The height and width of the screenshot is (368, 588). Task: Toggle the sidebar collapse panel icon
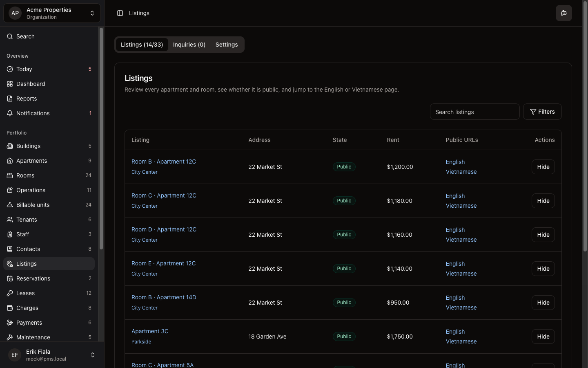pos(120,13)
